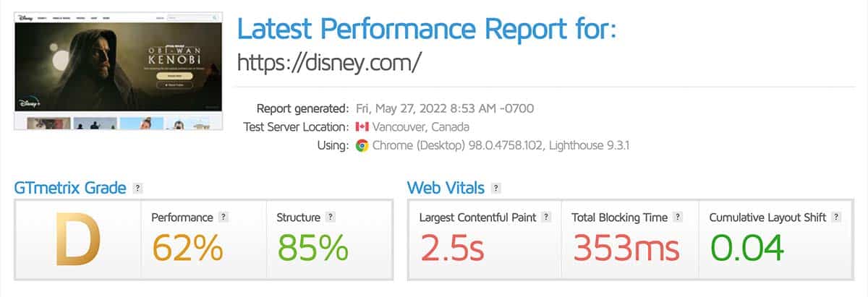868x297 pixels.
Task: Open the https://disney.com/ URL link
Action: (329, 62)
